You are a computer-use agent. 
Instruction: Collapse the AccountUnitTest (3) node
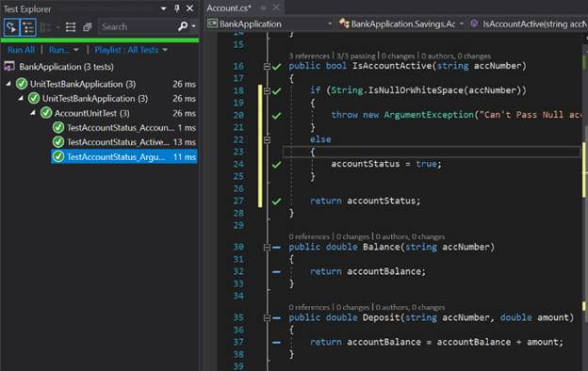pyautogui.click(x=33, y=112)
